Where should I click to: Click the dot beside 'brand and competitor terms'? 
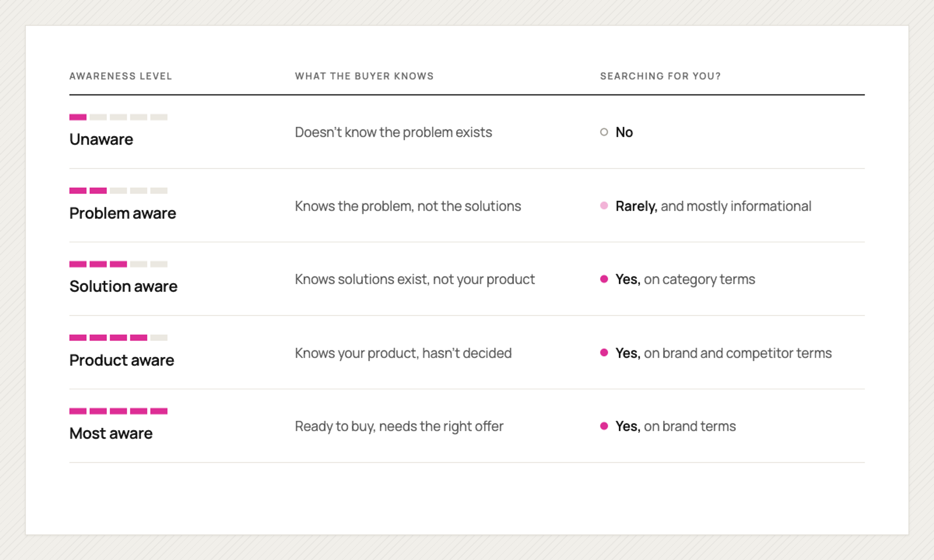tap(604, 352)
